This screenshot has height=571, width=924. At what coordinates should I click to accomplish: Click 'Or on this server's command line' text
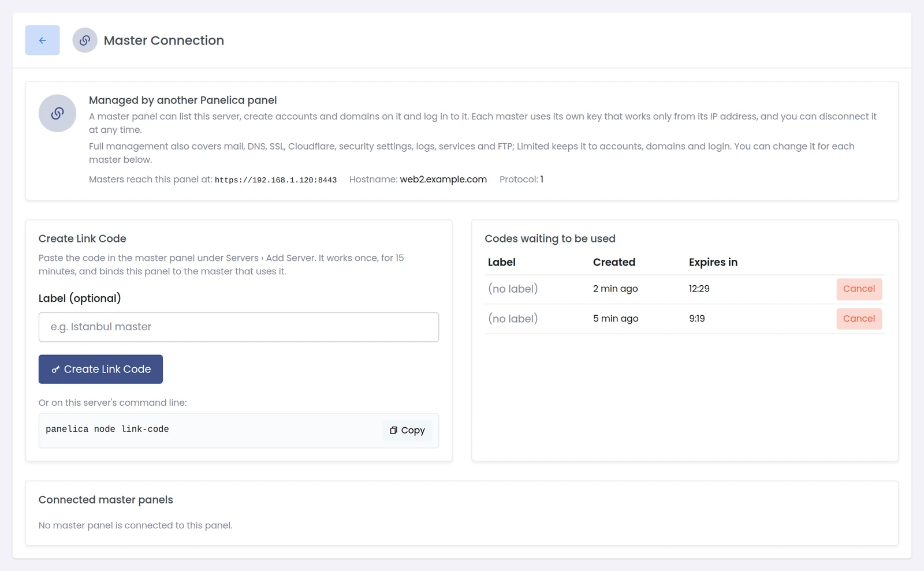[x=113, y=403]
